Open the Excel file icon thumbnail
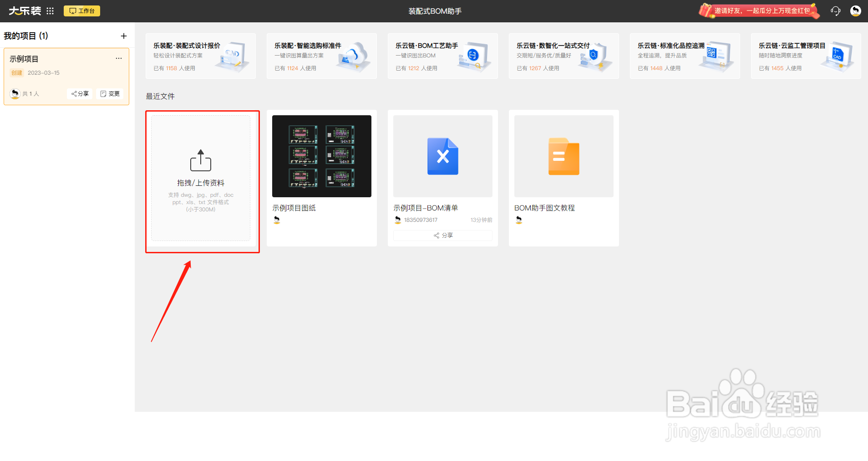 443,156
